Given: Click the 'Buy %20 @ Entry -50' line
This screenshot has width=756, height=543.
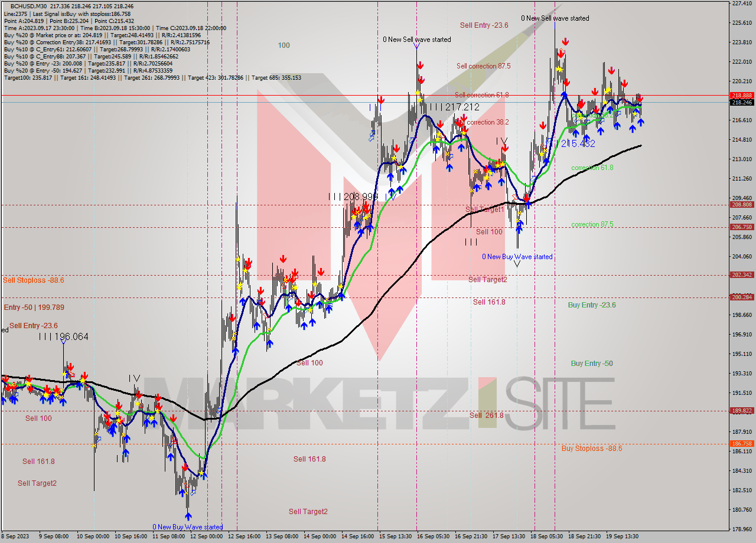Looking at the screenshot, I should [88, 70].
